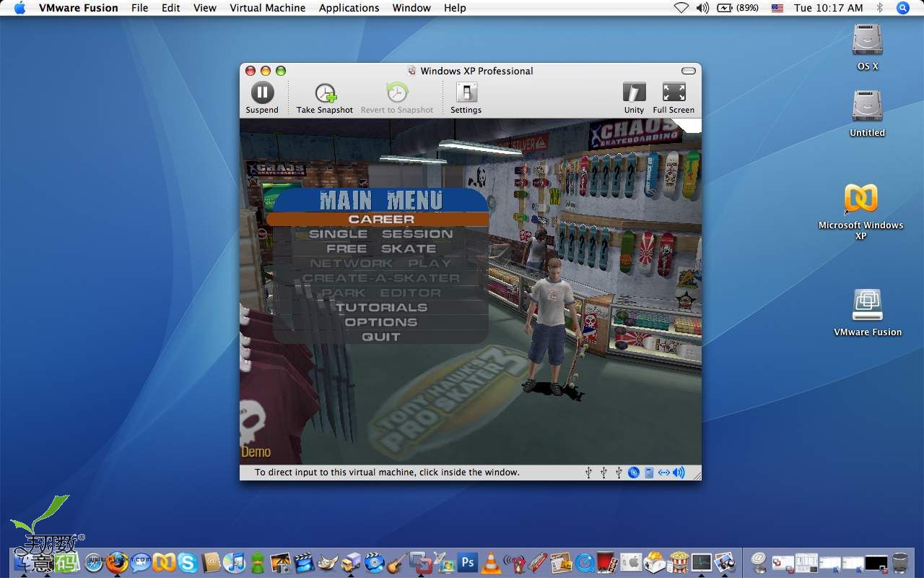Toggle the toolbar with the pill button

[689, 71]
